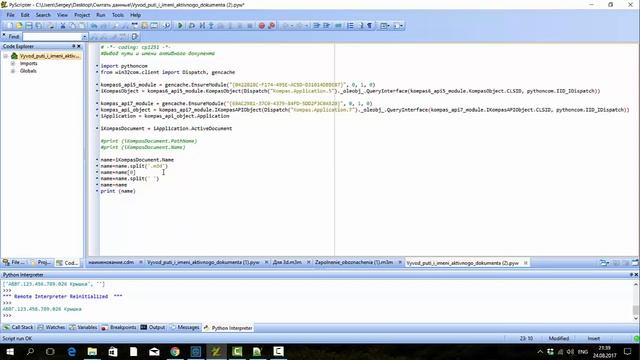The width and height of the screenshot is (640, 360).
Task: Click the ENG language indicator
Action: (583, 351)
